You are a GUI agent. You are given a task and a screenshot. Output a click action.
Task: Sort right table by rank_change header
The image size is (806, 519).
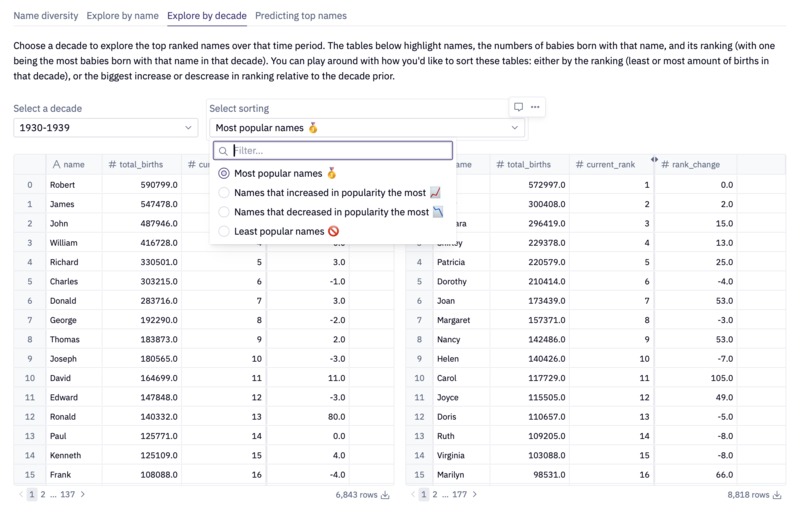tap(695, 164)
